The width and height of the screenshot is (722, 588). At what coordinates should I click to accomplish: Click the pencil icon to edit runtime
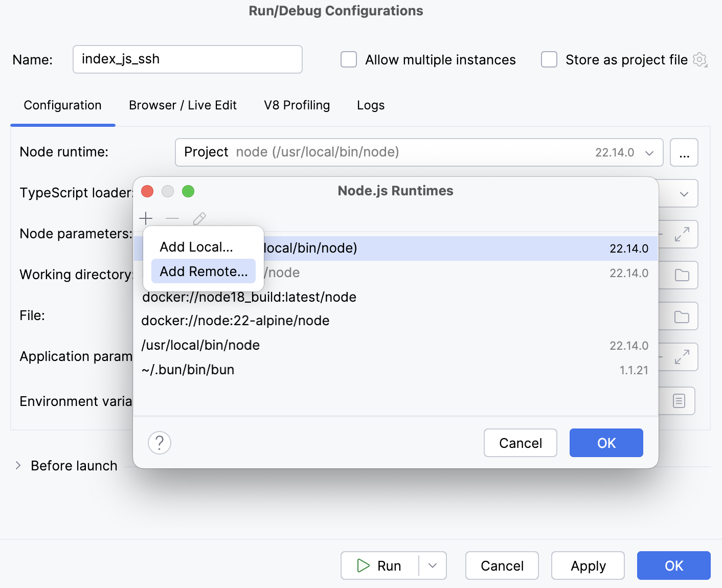pos(199,218)
